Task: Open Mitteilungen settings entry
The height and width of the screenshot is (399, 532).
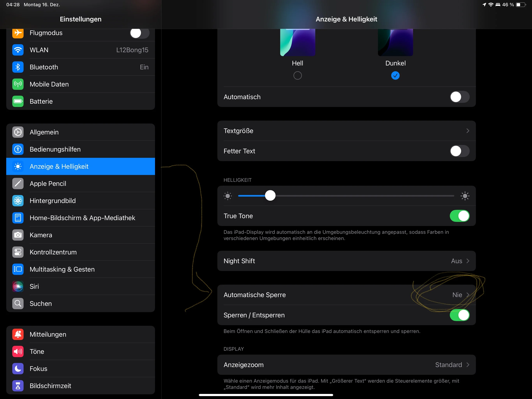Action: point(81,335)
